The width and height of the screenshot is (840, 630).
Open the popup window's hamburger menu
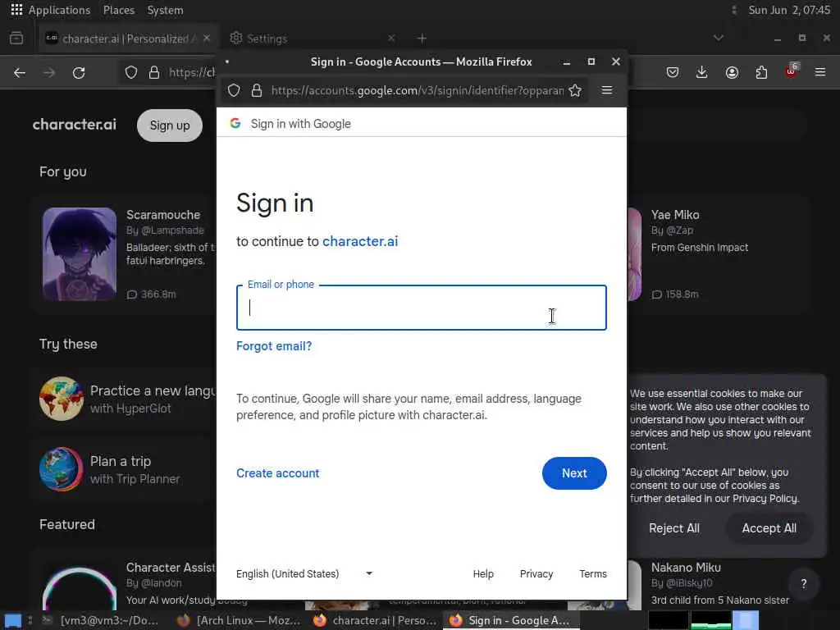pos(607,90)
